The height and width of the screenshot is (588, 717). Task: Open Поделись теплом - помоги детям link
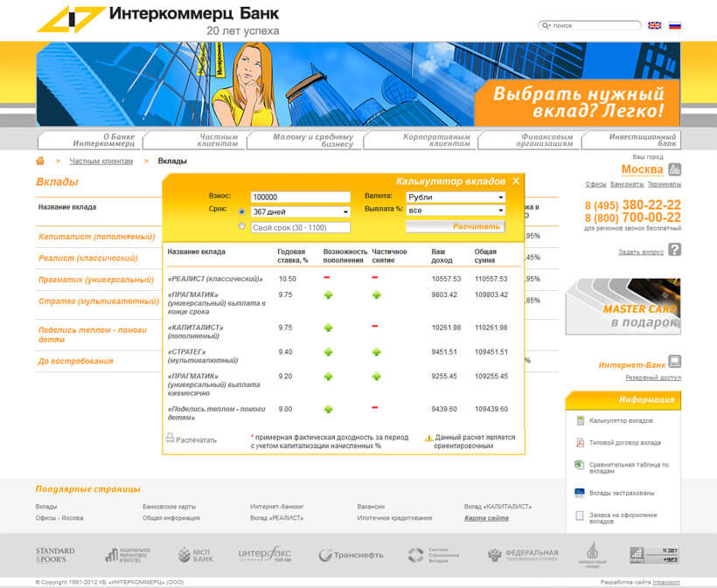pyautogui.click(x=93, y=335)
